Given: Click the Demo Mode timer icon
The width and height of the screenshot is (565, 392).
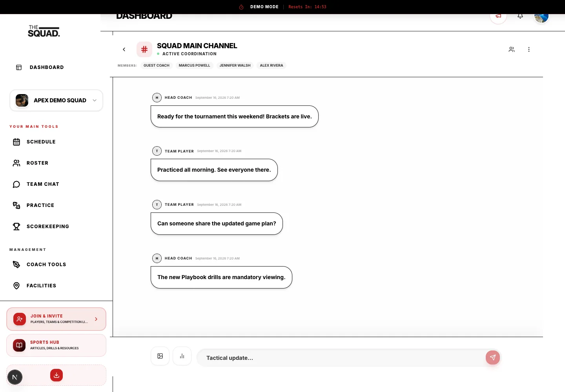Looking at the screenshot, I should click(241, 7).
